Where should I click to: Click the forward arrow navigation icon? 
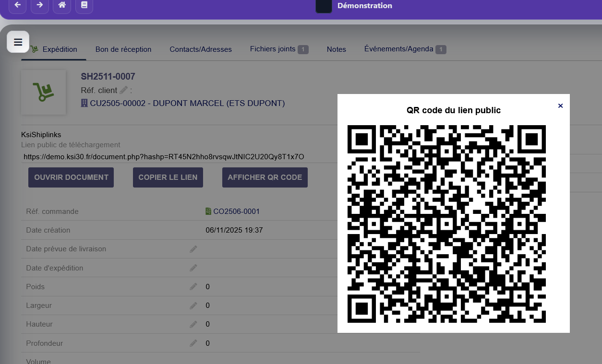(40, 5)
